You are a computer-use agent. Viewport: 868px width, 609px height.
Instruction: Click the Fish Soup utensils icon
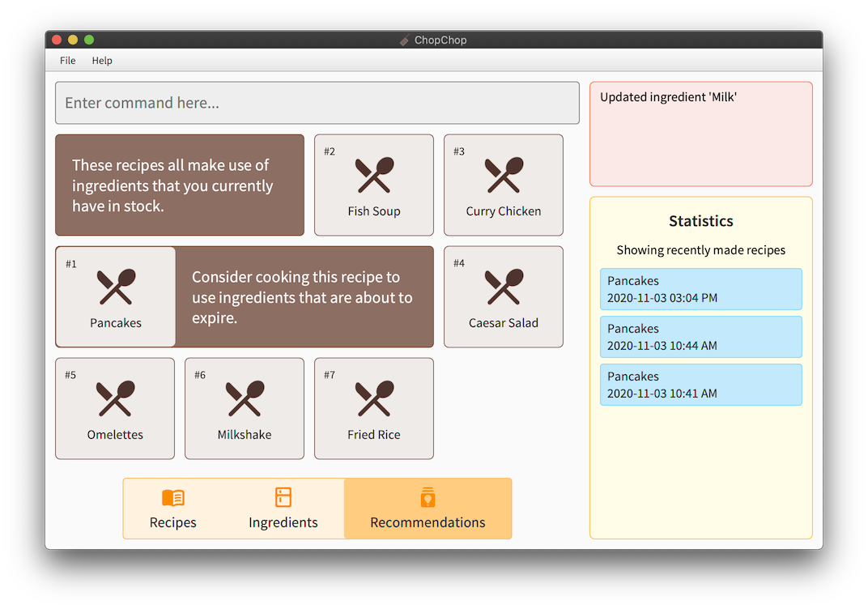pos(374,175)
